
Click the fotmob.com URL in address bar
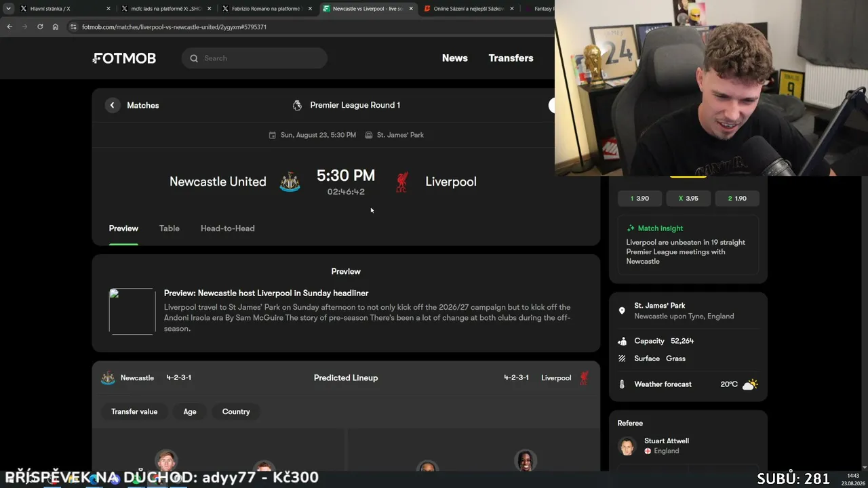click(x=174, y=27)
